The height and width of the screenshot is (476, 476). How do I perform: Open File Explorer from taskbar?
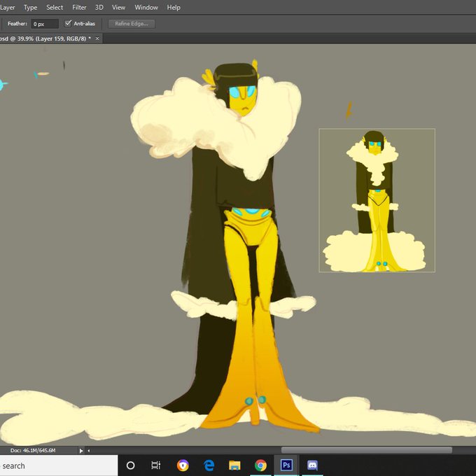pyautogui.click(x=234, y=465)
